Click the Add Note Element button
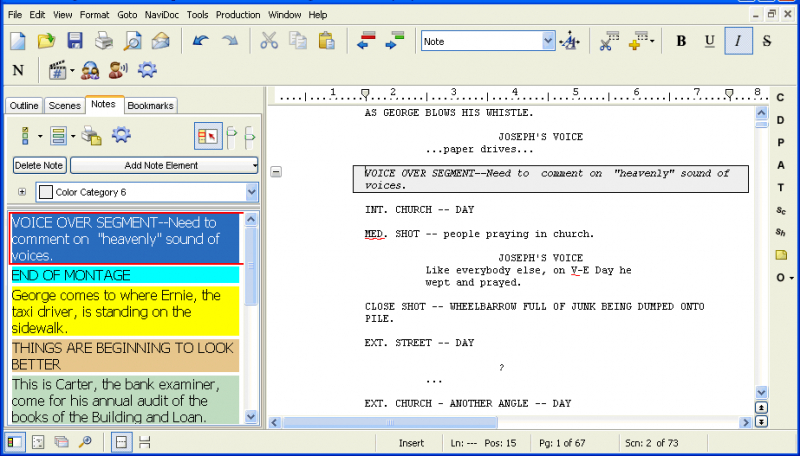This screenshot has width=800, height=456. [x=162, y=165]
